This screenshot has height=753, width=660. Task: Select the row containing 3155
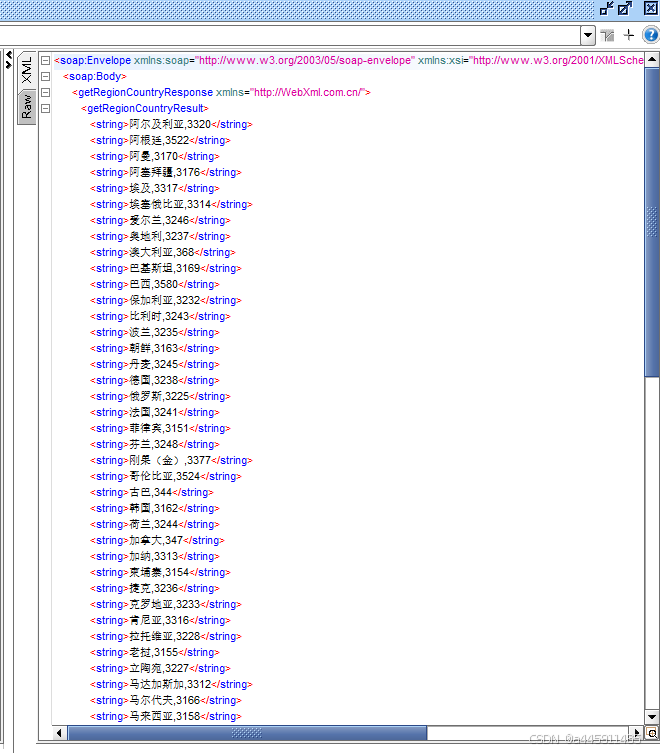click(155, 653)
